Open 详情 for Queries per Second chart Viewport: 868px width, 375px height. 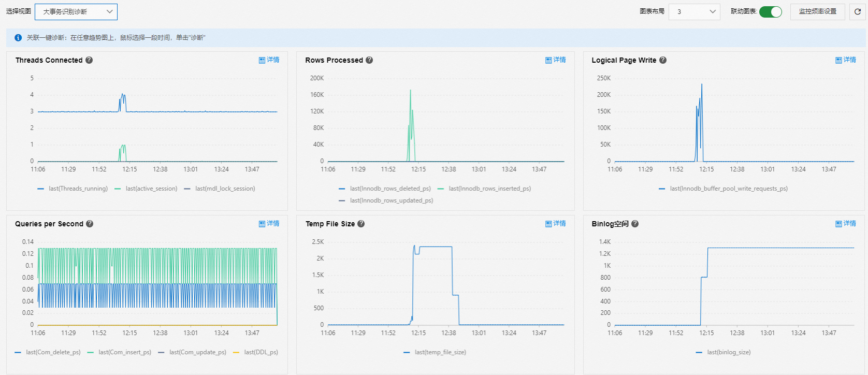[269, 224]
